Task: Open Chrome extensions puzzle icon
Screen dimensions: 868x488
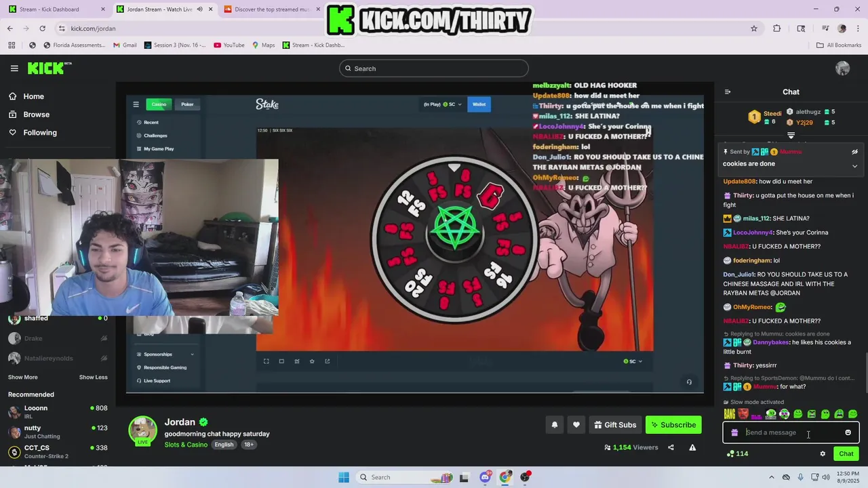Action: (x=777, y=28)
